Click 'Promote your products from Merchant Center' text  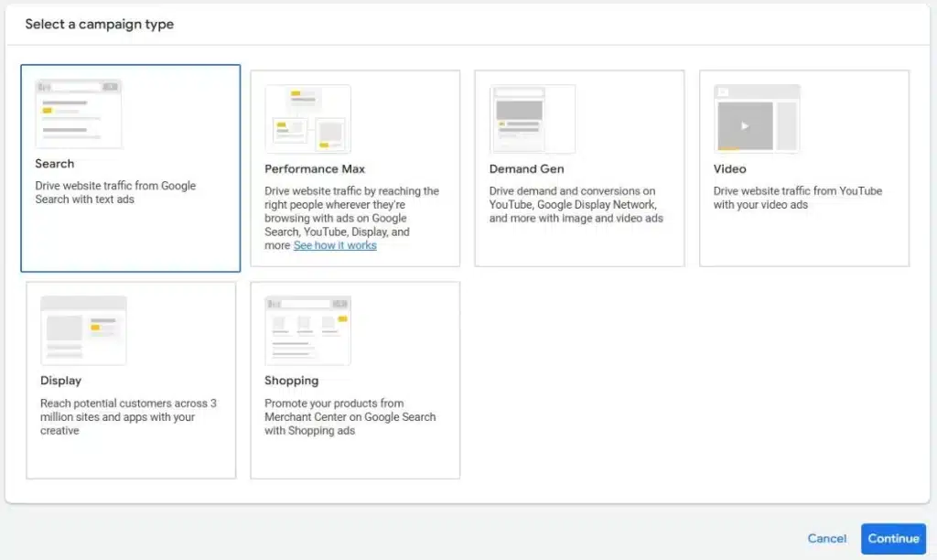[350, 416]
